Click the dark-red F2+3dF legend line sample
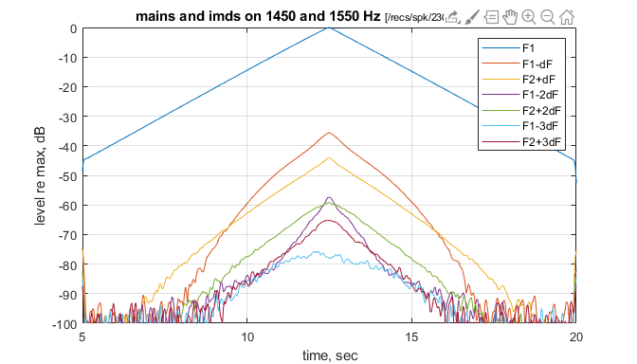The width and height of the screenshot is (637, 364). tap(500, 142)
